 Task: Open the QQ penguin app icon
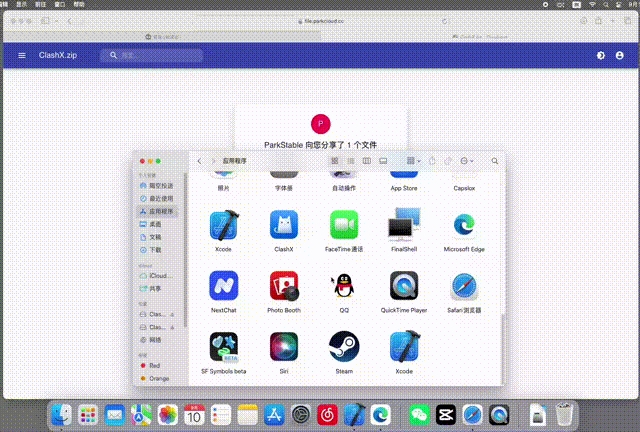coord(344,286)
